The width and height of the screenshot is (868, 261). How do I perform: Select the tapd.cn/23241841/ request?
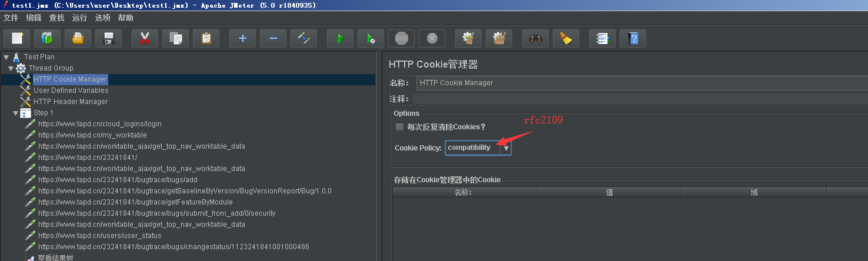(x=88, y=158)
